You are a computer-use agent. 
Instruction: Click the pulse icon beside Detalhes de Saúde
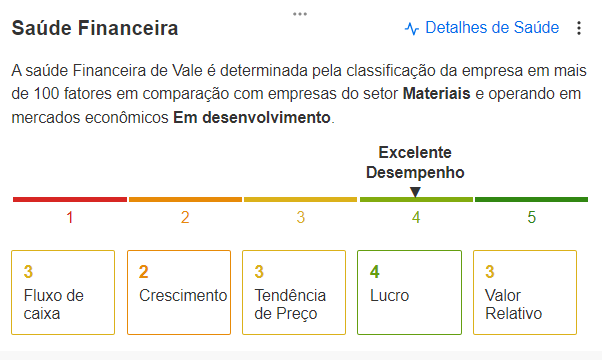coord(412,28)
